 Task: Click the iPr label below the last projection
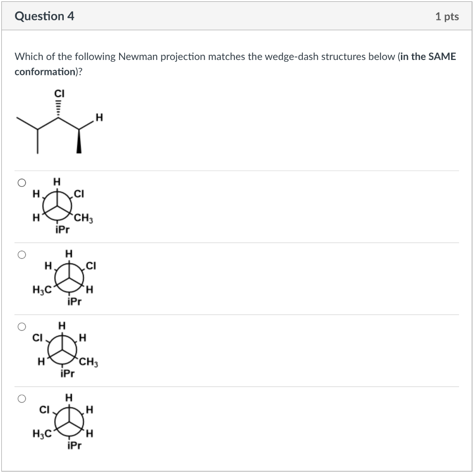(x=74, y=444)
